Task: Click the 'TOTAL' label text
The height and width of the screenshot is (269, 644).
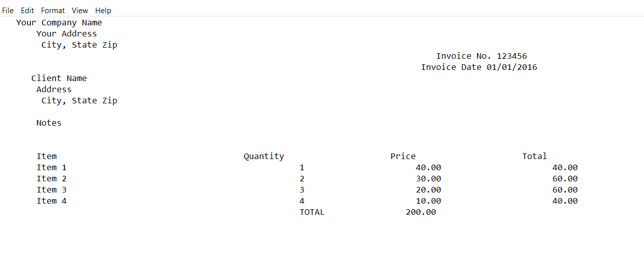Action: tap(312, 212)
